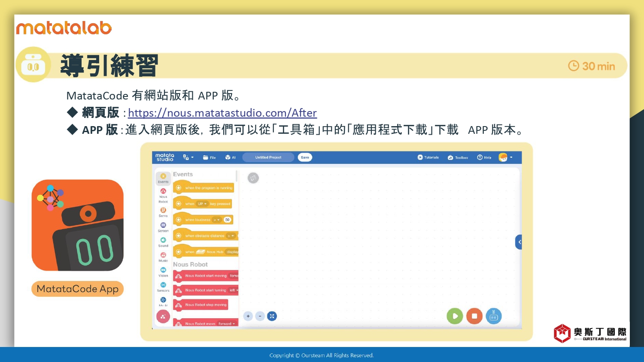Open the UP key dropdown in the event block

click(x=202, y=204)
